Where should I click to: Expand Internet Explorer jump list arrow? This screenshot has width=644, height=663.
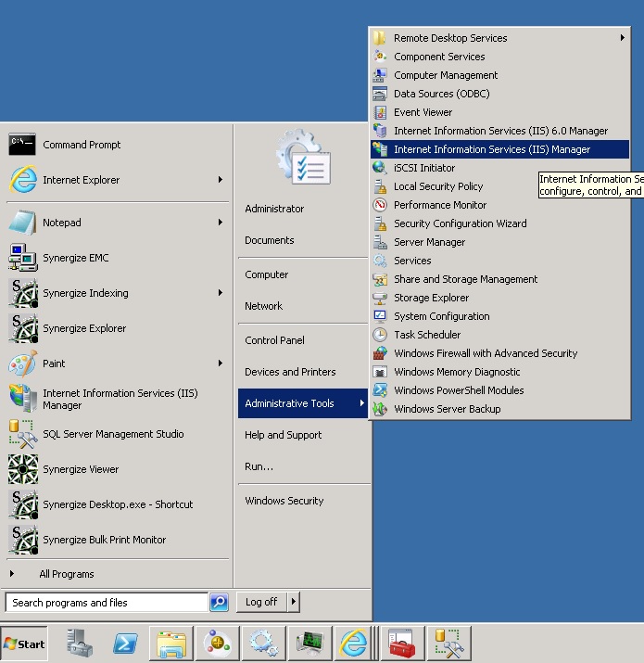click(x=221, y=180)
